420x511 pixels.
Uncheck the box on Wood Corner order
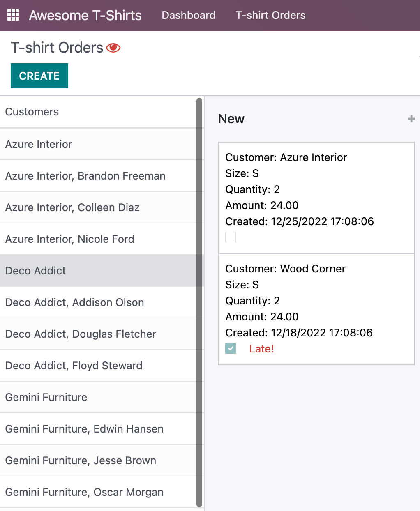pyautogui.click(x=231, y=349)
